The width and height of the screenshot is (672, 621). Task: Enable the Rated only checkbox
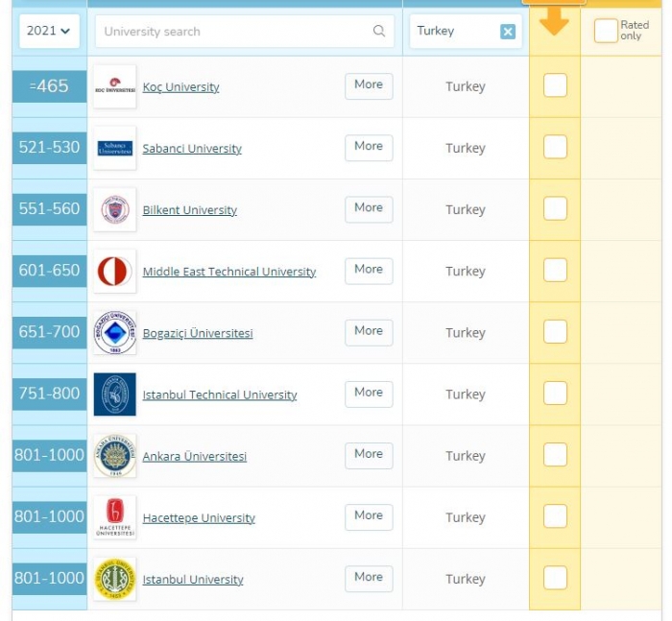606,31
